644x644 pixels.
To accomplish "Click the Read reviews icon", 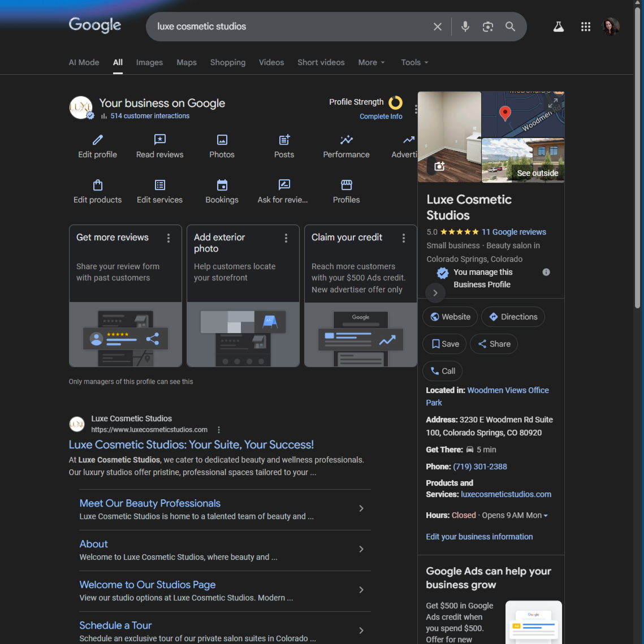I will 160,140.
